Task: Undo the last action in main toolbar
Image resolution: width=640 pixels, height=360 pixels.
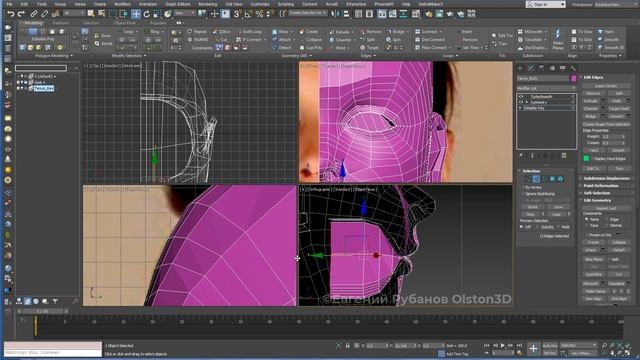Action: (x=11, y=14)
